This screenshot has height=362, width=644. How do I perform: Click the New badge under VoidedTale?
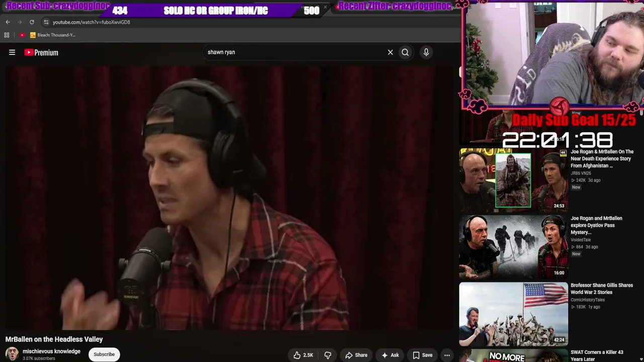click(576, 254)
